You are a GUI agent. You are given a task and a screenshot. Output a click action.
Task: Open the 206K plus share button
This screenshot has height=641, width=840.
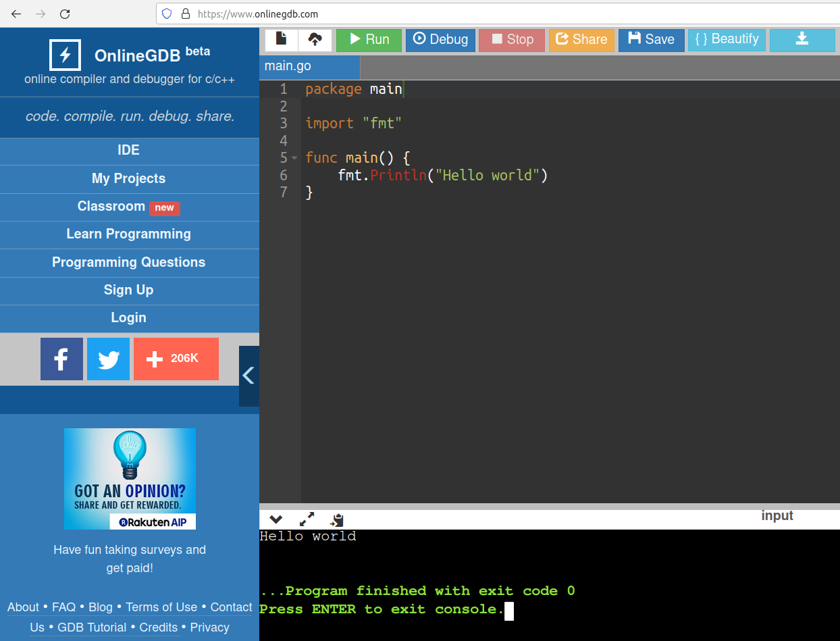pyautogui.click(x=176, y=359)
